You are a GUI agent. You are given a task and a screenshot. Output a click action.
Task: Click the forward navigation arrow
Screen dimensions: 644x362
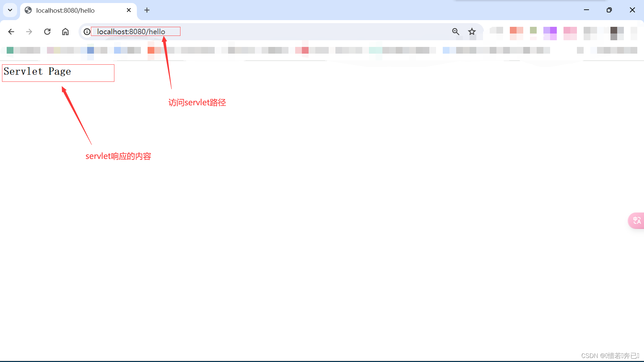(29, 32)
